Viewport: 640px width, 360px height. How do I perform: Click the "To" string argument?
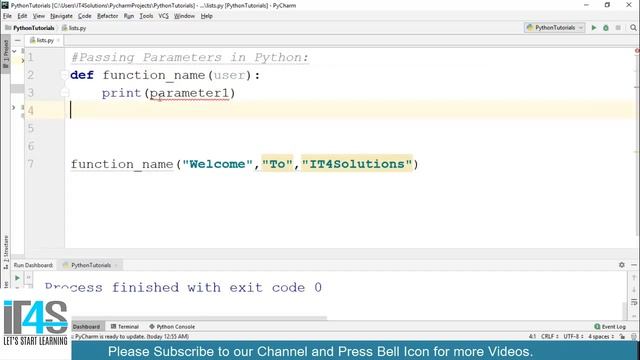(x=277, y=164)
